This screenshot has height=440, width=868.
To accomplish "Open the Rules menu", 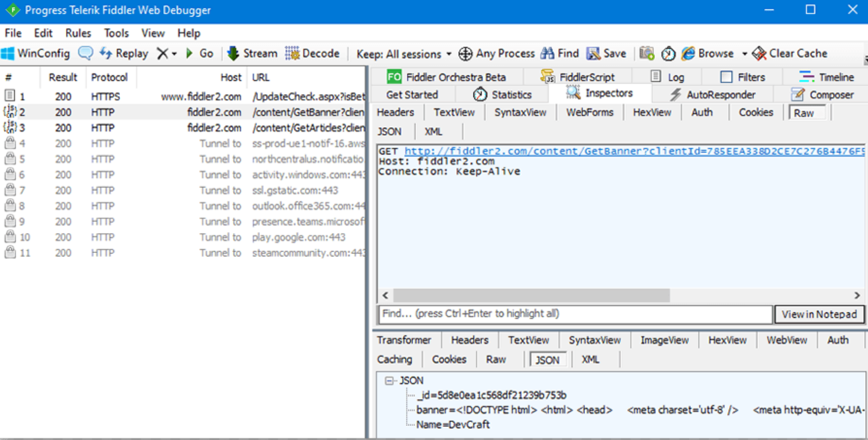I will 78,33.
